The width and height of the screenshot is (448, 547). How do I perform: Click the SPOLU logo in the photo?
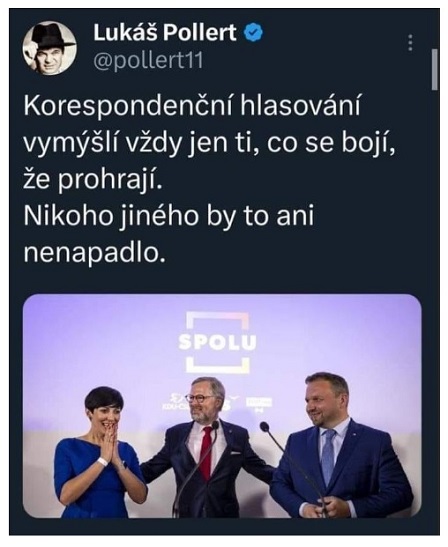coord(217,342)
